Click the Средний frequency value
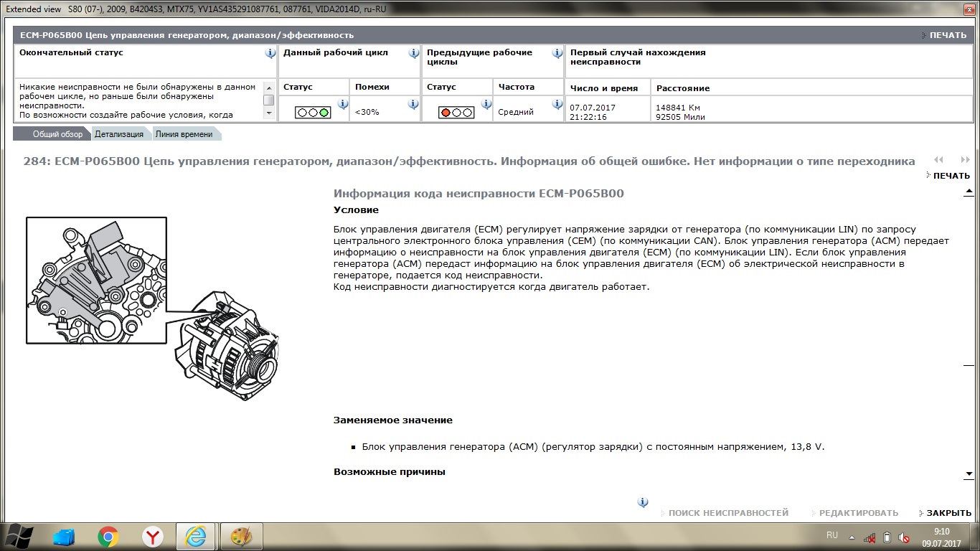The height and width of the screenshot is (551, 980). click(x=516, y=113)
